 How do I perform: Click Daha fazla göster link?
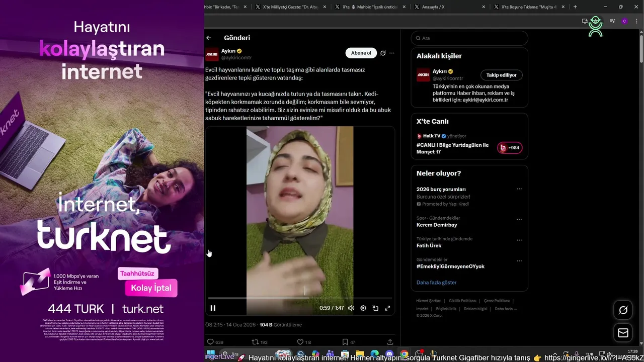pyautogui.click(x=437, y=283)
